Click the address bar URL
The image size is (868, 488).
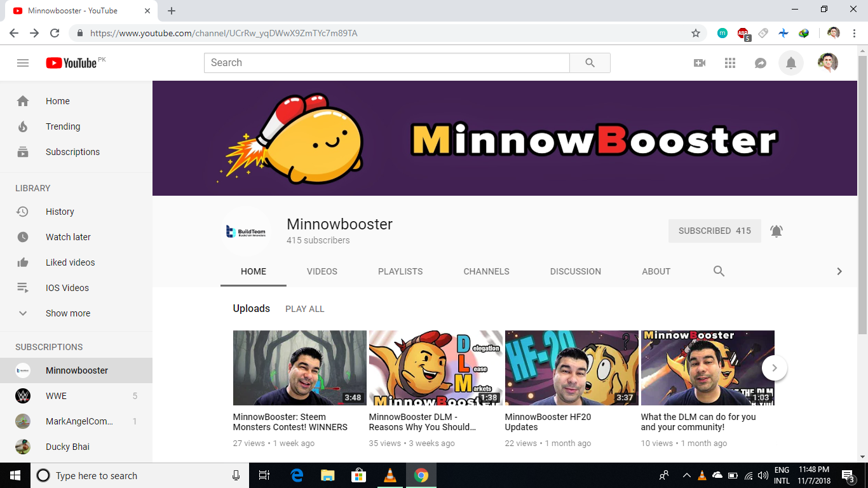pos(224,33)
